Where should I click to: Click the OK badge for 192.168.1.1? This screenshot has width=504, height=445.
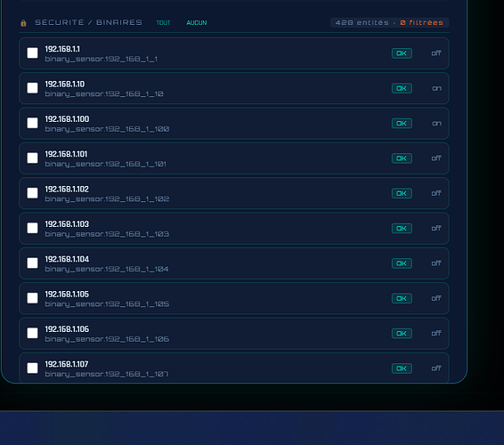click(x=402, y=53)
